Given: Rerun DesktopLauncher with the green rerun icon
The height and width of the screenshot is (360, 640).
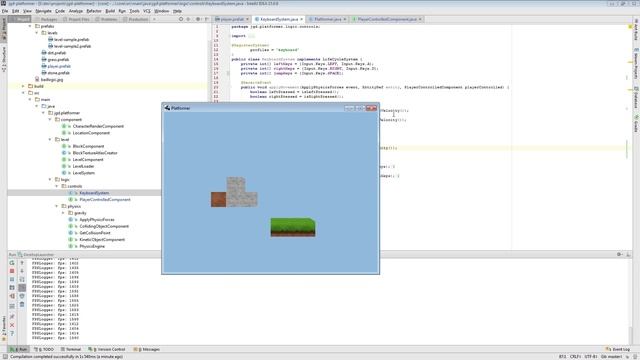Looking at the screenshot, I should point(12,263).
